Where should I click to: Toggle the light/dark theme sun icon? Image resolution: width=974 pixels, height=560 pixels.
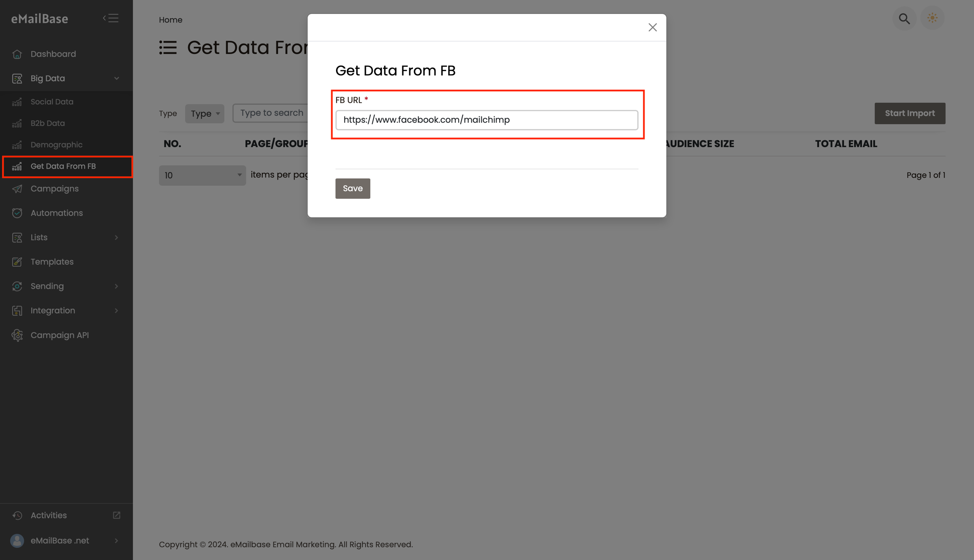coord(932,18)
